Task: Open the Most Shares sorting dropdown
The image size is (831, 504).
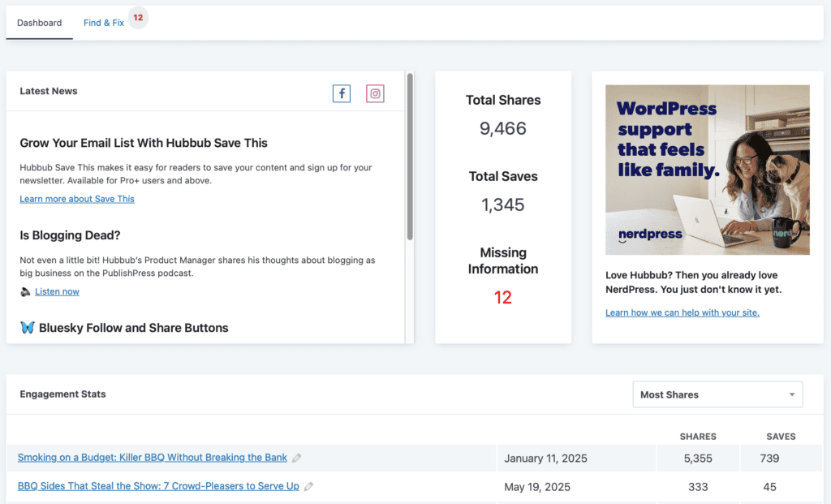Action: tap(717, 394)
